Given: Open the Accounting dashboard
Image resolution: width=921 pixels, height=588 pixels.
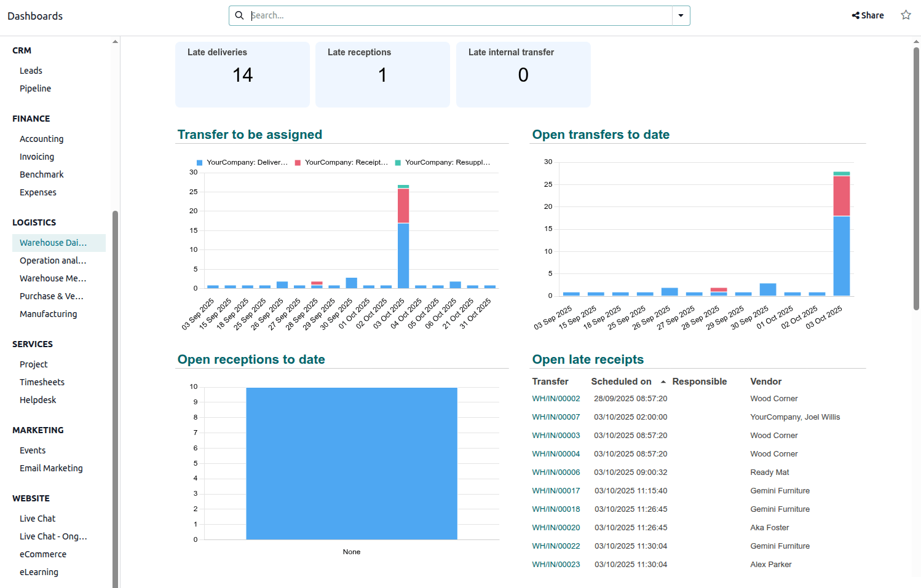Looking at the screenshot, I should coord(41,138).
